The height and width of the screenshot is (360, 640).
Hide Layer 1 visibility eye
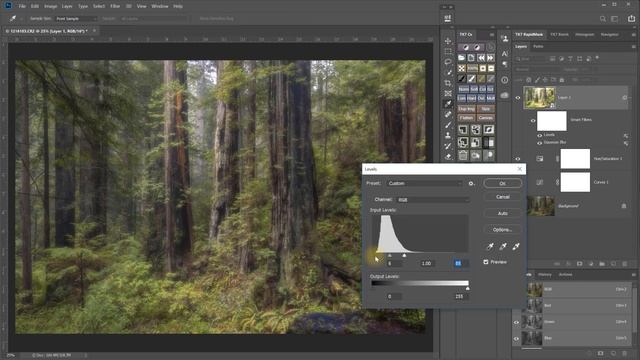(x=518, y=98)
